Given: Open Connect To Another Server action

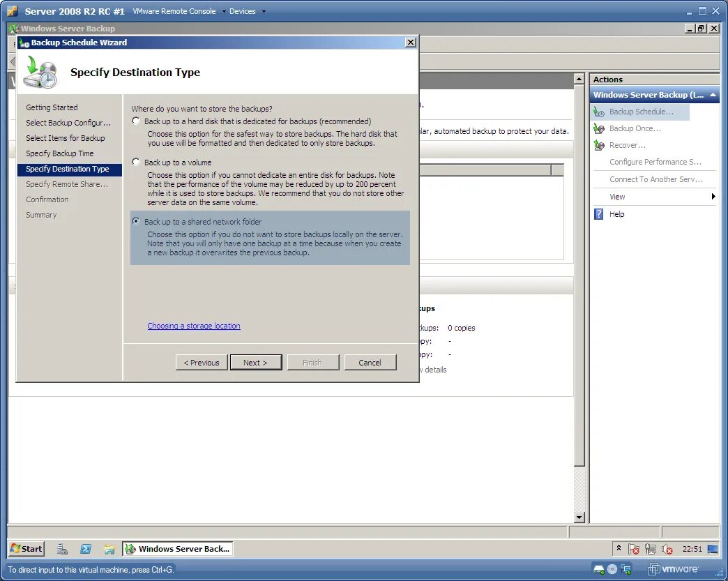Looking at the screenshot, I should (656, 179).
